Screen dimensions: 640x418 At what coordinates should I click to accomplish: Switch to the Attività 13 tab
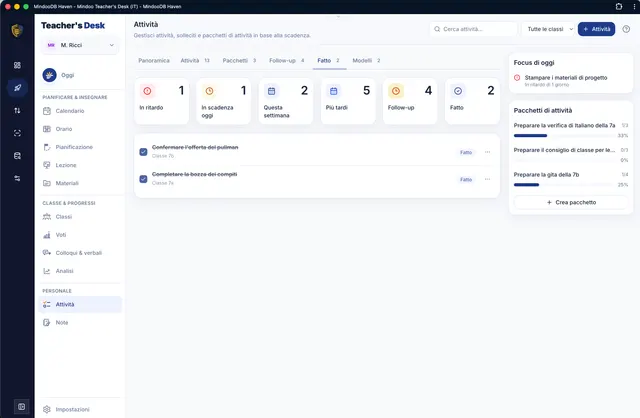pos(195,60)
